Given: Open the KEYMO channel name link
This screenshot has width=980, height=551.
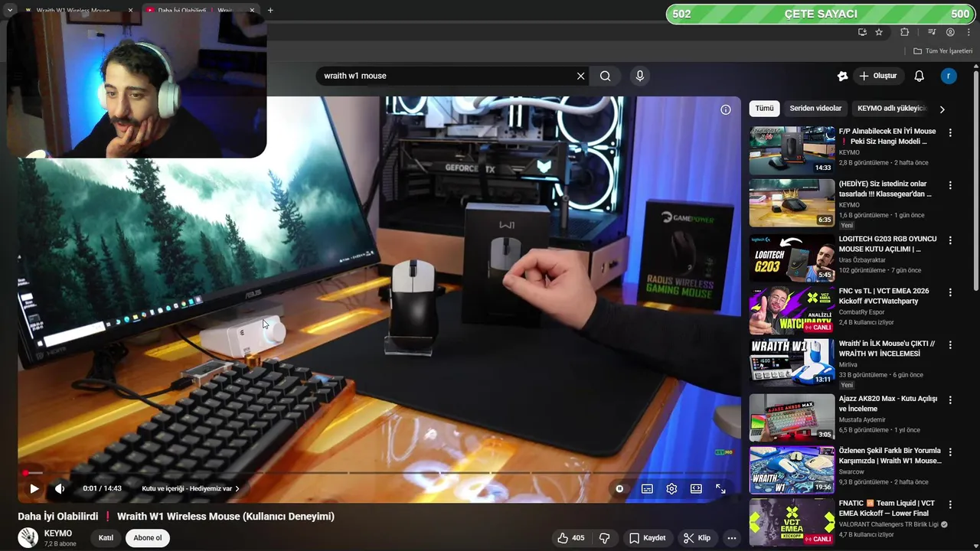Looking at the screenshot, I should (58, 533).
